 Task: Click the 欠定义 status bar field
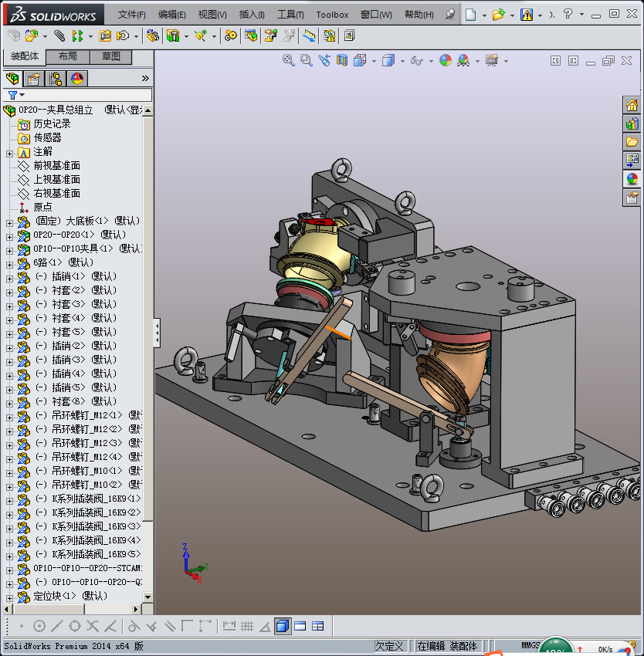point(389,646)
